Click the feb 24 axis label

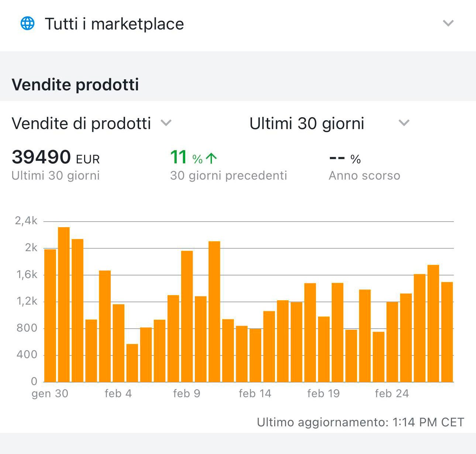[x=392, y=394]
